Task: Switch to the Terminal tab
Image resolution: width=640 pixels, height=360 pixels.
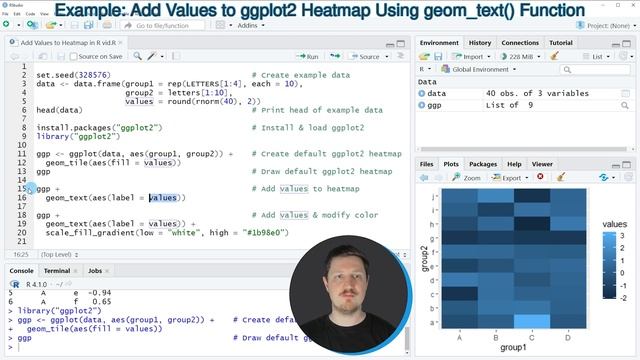Action: pyautogui.click(x=57, y=271)
